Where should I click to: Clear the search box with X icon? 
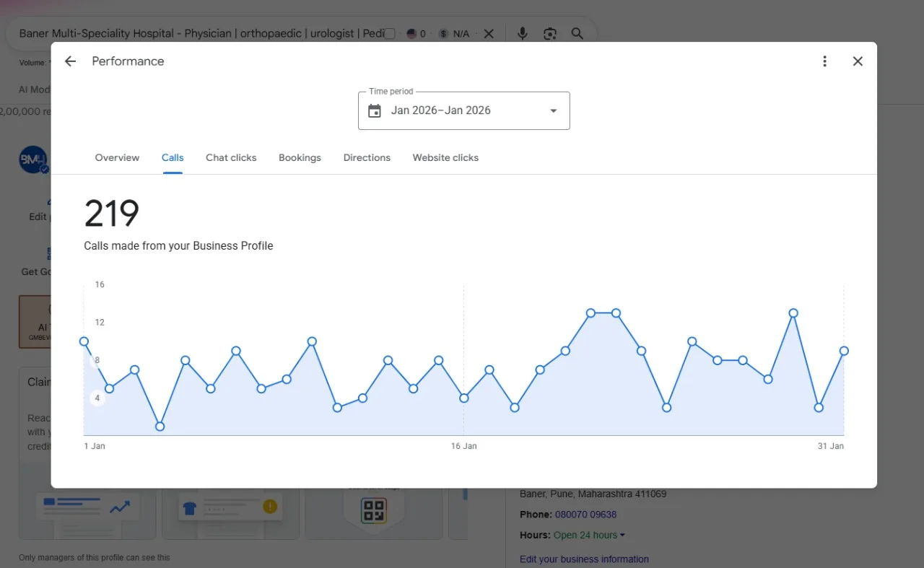(489, 33)
